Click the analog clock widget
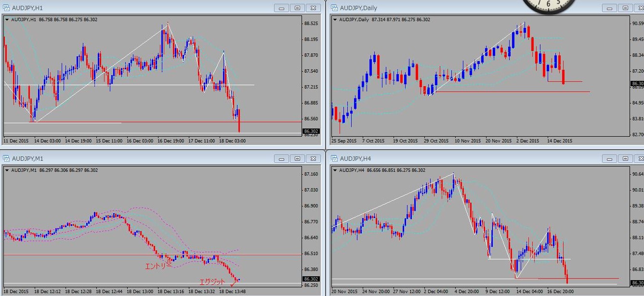 549,6
